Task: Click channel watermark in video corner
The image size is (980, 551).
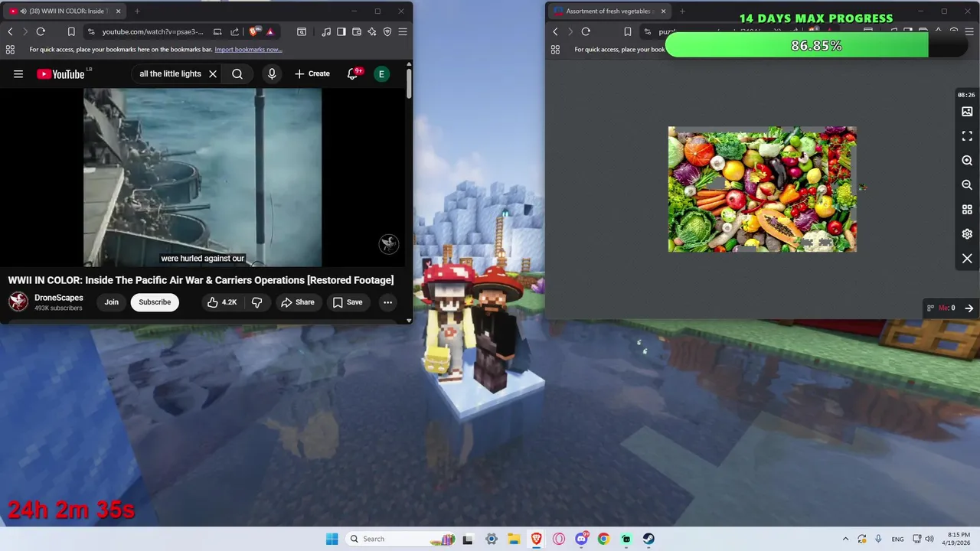Action: pyautogui.click(x=389, y=244)
